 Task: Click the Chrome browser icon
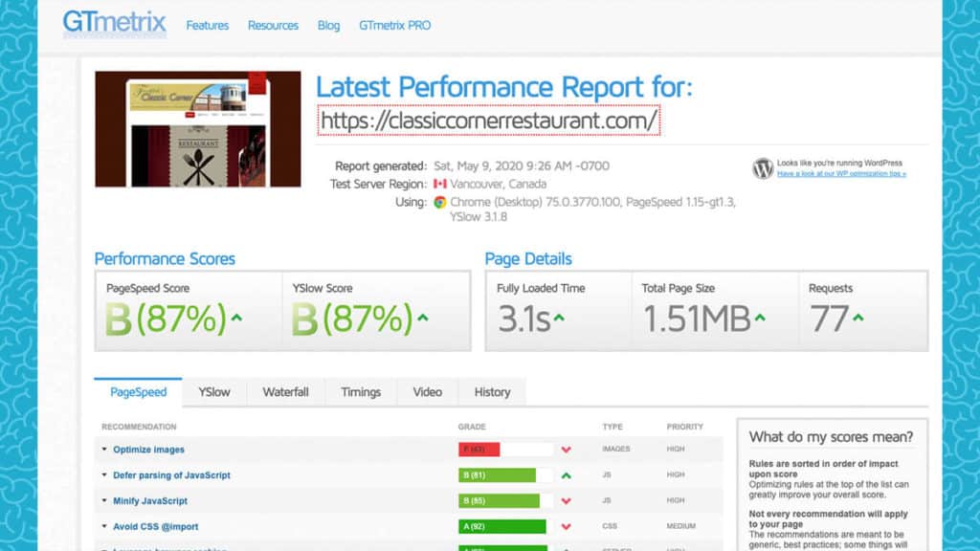[x=440, y=202]
